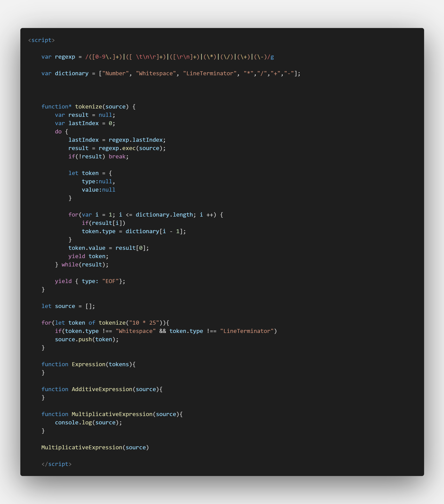Click the if(result[i]) condition

click(103, 223)
